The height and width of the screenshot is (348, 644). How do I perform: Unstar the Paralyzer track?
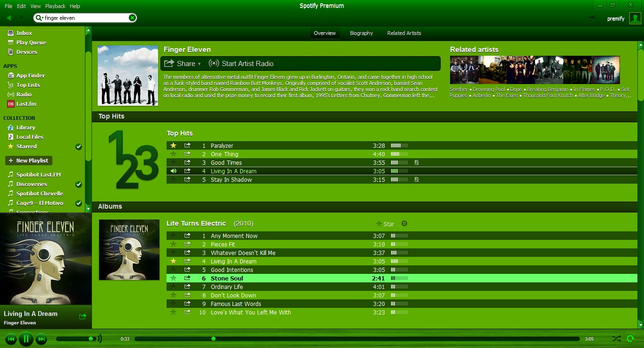point(173,145)
